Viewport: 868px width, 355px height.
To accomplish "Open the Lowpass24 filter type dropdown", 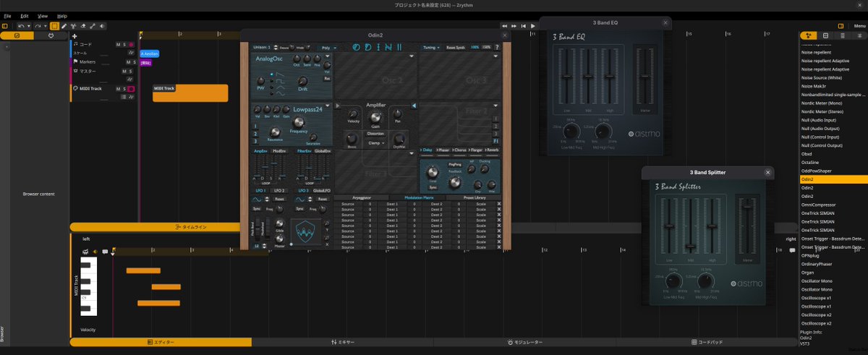I will 327,105.
